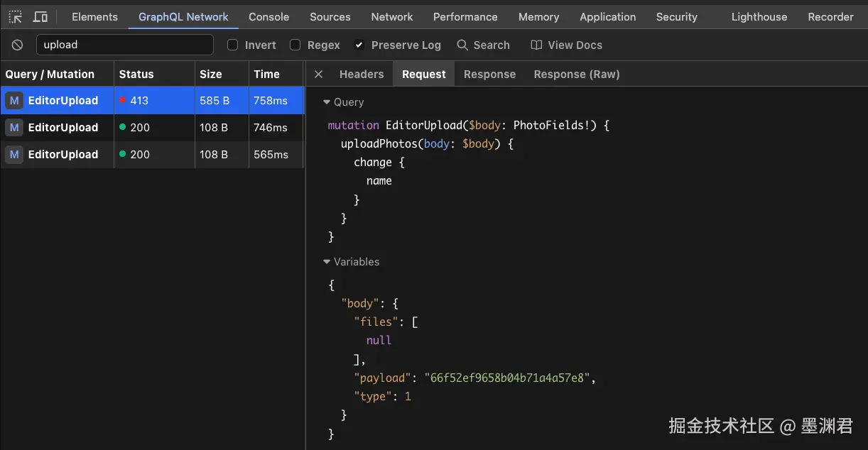
Task: Go to the Network tab
Action: 392,17
